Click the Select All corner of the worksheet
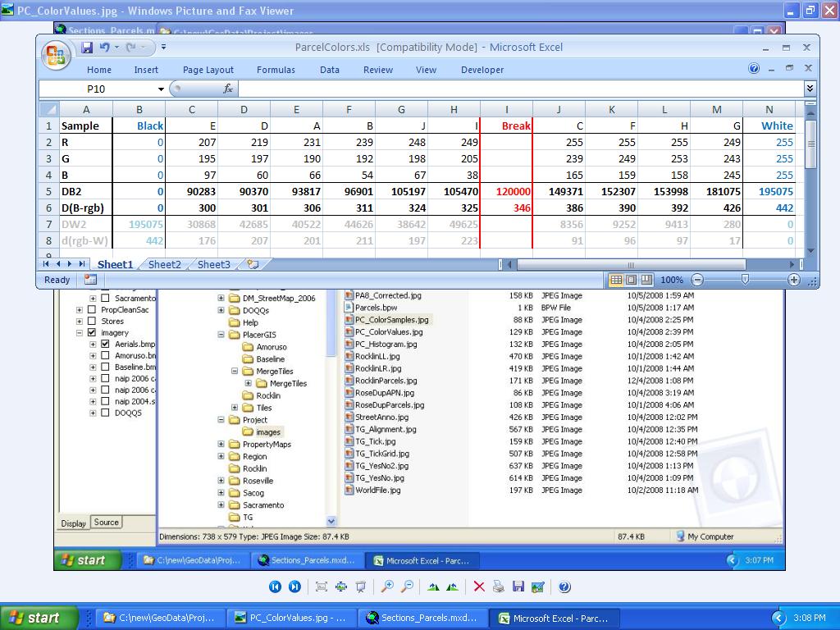Screen dimensions: 840x630 pos(49,109)
